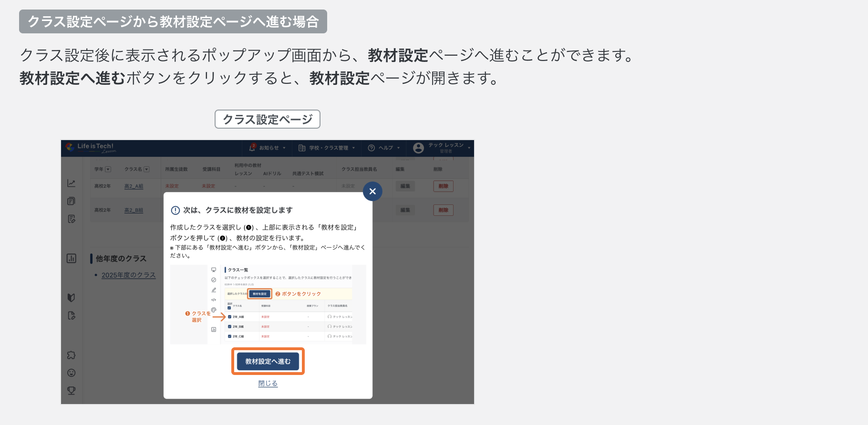Click 編集 button in the 高2_B組 row
This screenshot has width=868, height=425.
click(x=405, y=210)
